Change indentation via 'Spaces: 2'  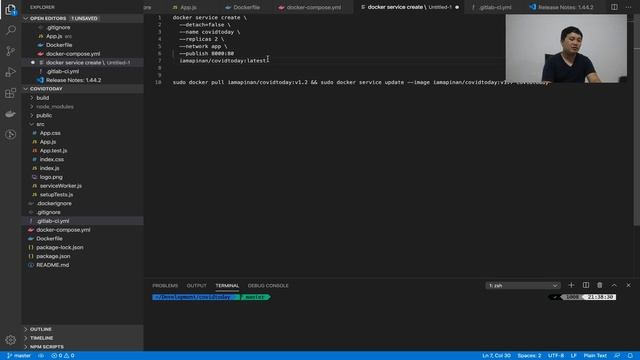point(529,356)
